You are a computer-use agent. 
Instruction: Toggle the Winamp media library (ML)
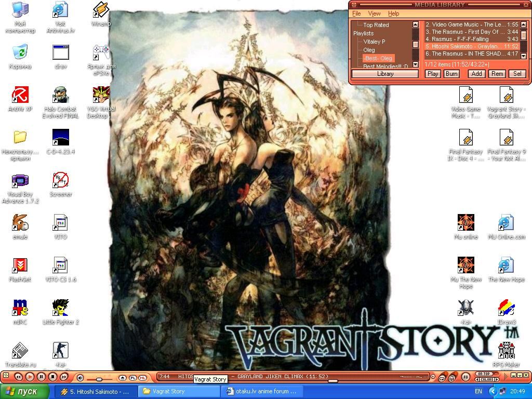pos(142,378)
